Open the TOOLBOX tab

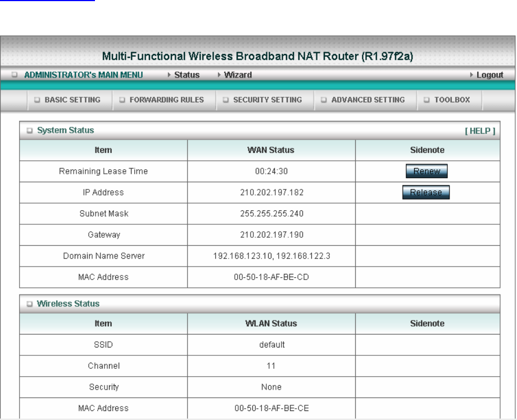[x=452, y=100]
